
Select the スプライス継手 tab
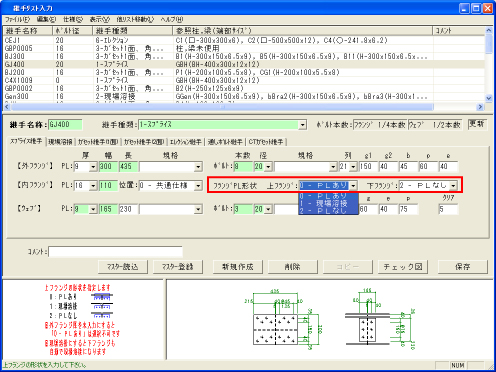[26, 141]
